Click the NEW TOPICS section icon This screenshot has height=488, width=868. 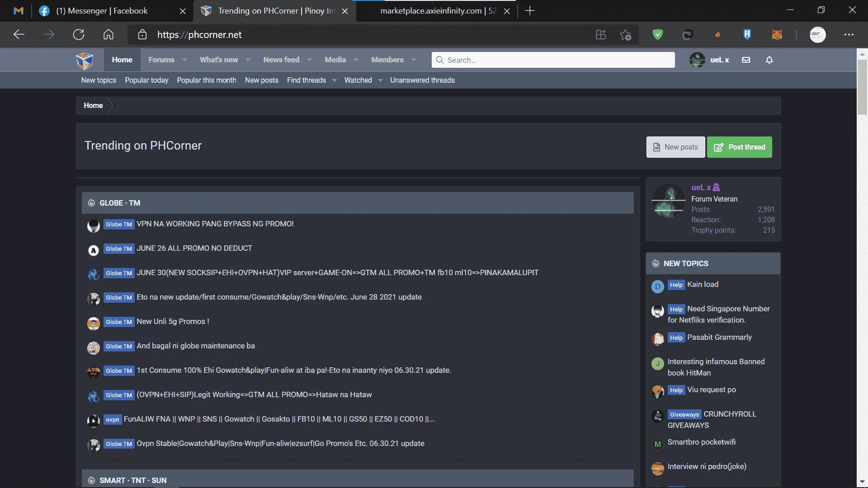click(x=656, y=263)
